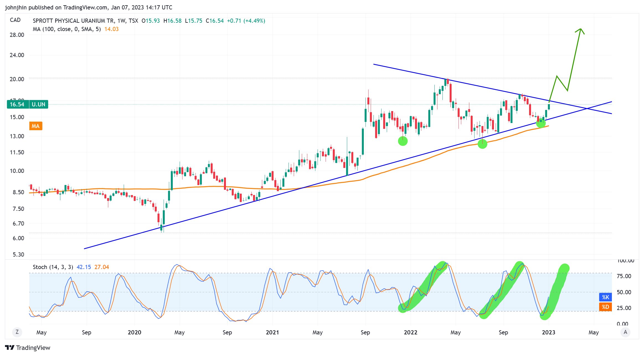Click the 42.15 stochastic %K value
This screenshot has width=644, height=356.
point(84,267)
